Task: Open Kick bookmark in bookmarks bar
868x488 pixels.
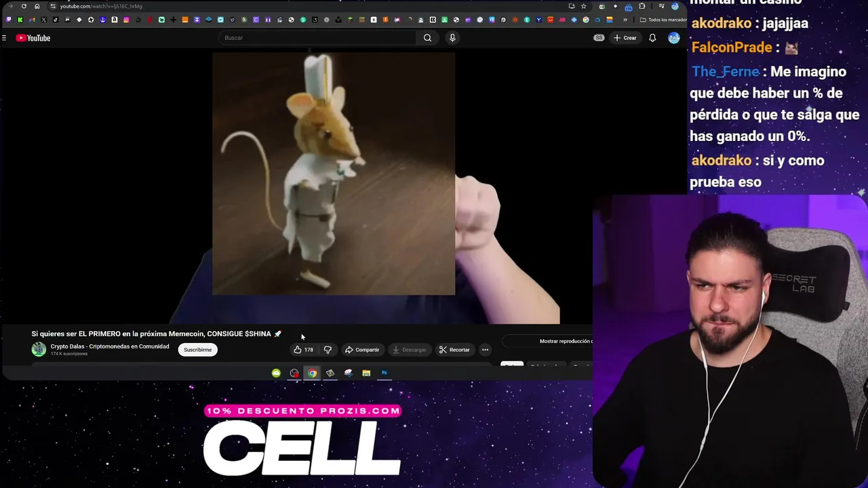Action: (x=20, y=20)
